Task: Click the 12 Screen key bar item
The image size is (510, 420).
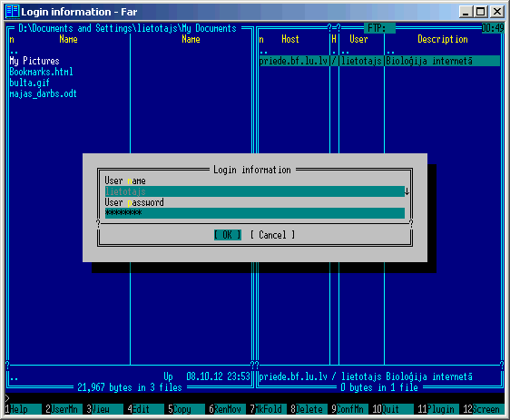Action: point(484,409)
